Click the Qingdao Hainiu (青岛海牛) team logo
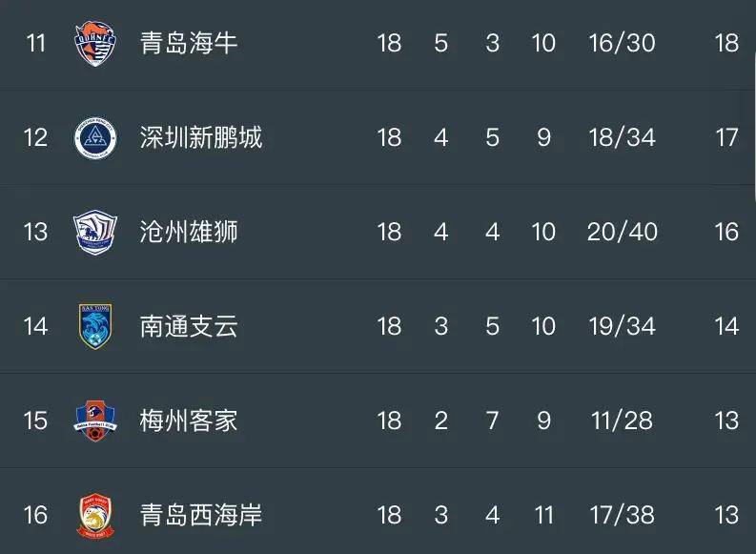Screen dimensions: 756x554 coord(95,44)
